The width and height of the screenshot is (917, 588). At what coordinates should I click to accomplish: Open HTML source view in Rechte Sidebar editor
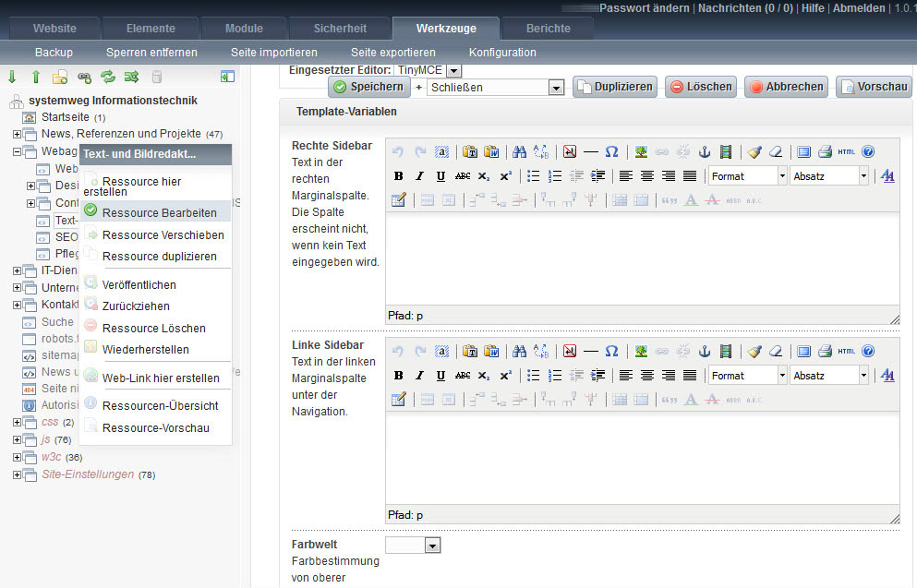846,152
